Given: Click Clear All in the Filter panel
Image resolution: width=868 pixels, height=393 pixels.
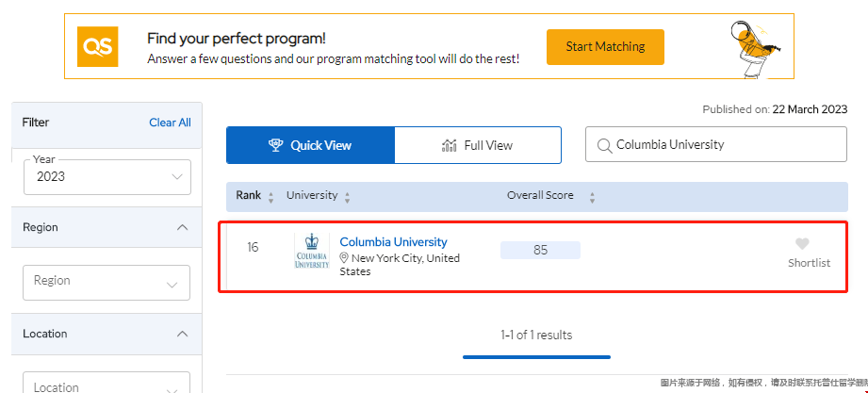Looking at the screenshot, I should pyautogui.click(x=170, y=123).
